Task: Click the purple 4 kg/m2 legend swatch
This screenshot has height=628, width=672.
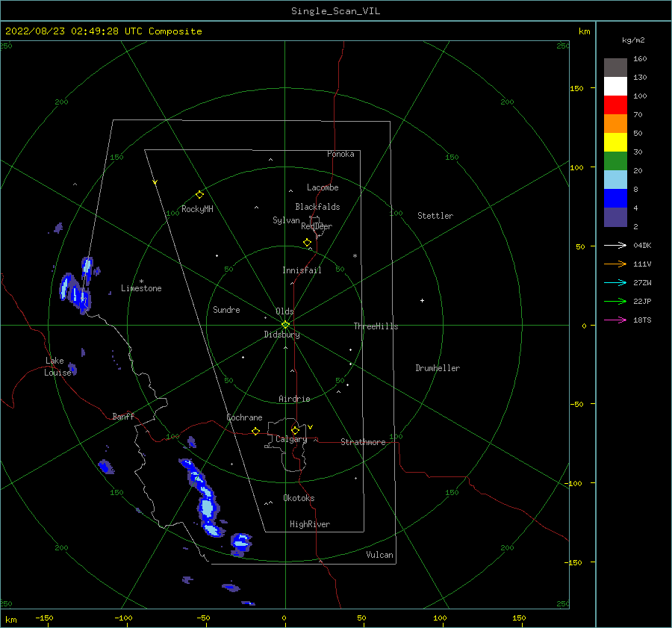Action: [615, 217]
